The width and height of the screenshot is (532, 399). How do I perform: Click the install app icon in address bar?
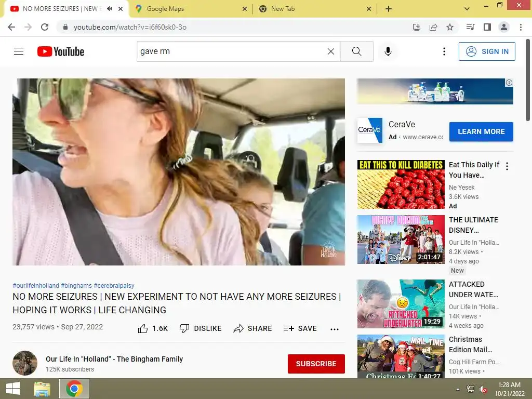pos(416,27)
